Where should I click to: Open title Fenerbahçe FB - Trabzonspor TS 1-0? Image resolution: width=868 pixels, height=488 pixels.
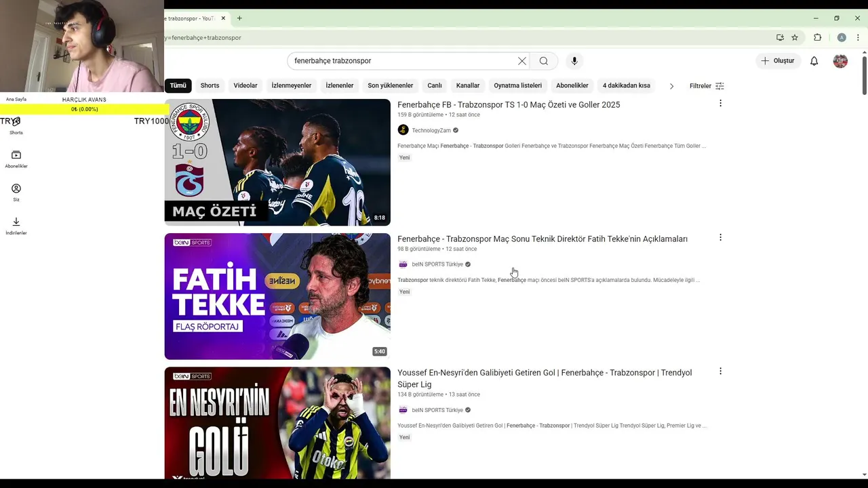[x=509, y=104]
